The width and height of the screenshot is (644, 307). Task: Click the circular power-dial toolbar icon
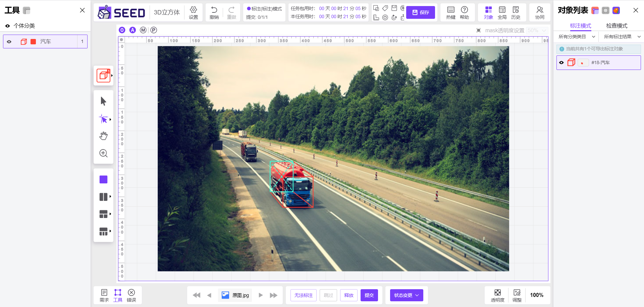tap(385, 17)
